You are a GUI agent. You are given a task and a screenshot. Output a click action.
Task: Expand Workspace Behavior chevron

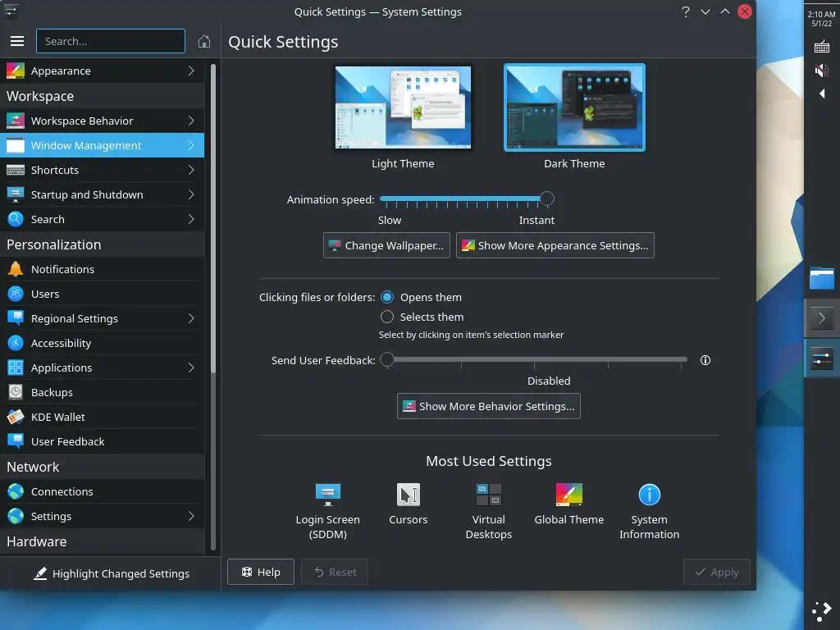click(191, 121)
